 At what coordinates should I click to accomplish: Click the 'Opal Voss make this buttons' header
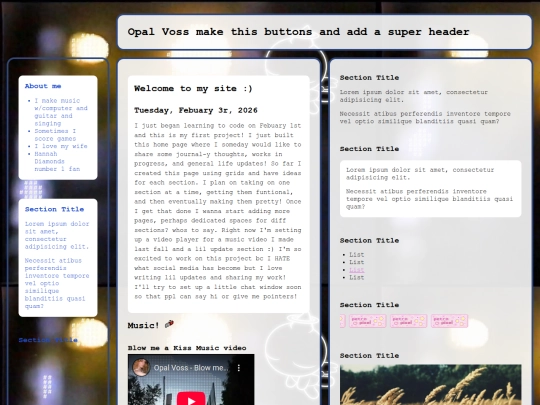[298, 32]
